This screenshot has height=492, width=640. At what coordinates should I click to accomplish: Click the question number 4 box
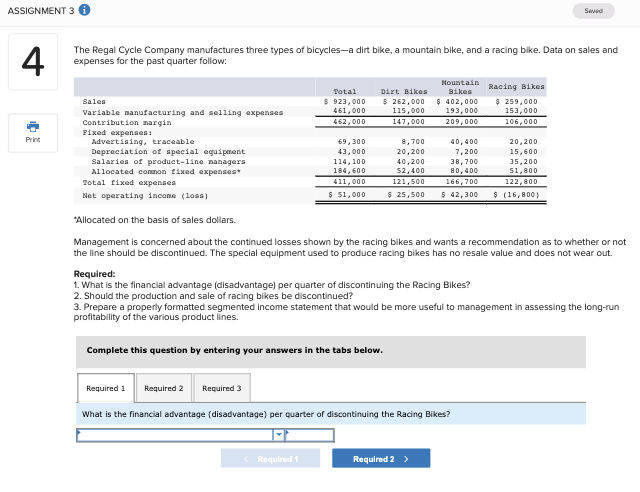point(33,62)
